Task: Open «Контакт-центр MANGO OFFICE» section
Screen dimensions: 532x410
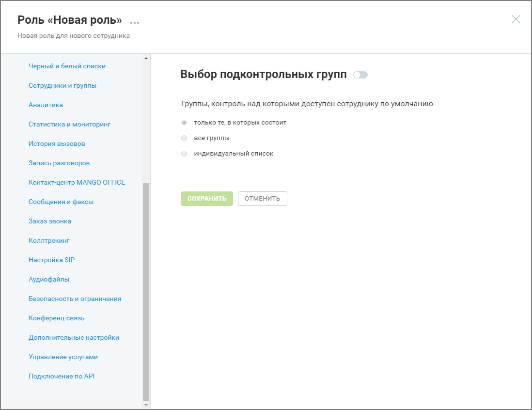Action: point(77,182)
